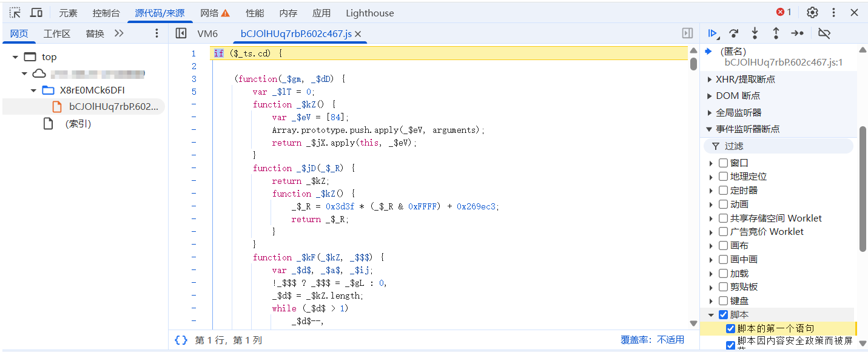Select the (索引) file in tree
The image size is (868, 352).
click(x=78, y=124)
